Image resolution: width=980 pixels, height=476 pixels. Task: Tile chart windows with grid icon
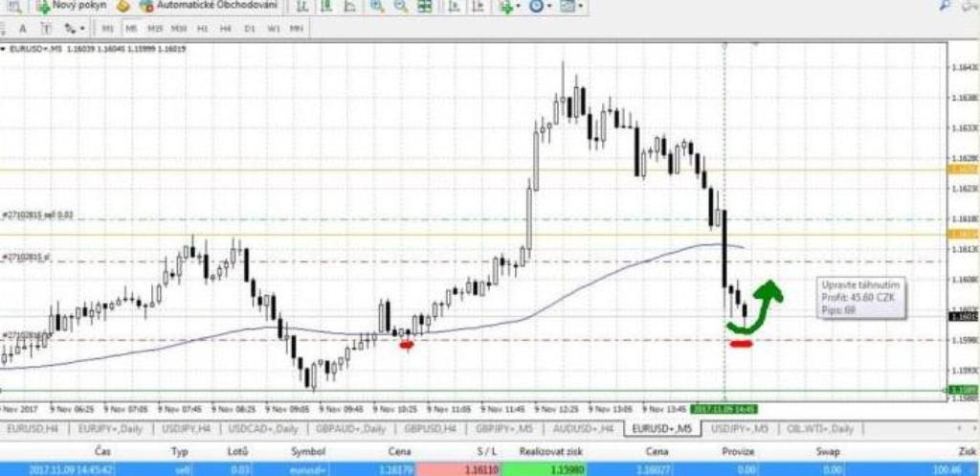tap(424, 7)
